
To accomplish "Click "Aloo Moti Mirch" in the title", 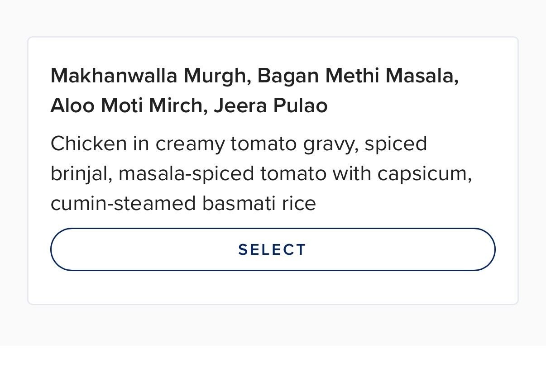I will [x=126, y=105].
